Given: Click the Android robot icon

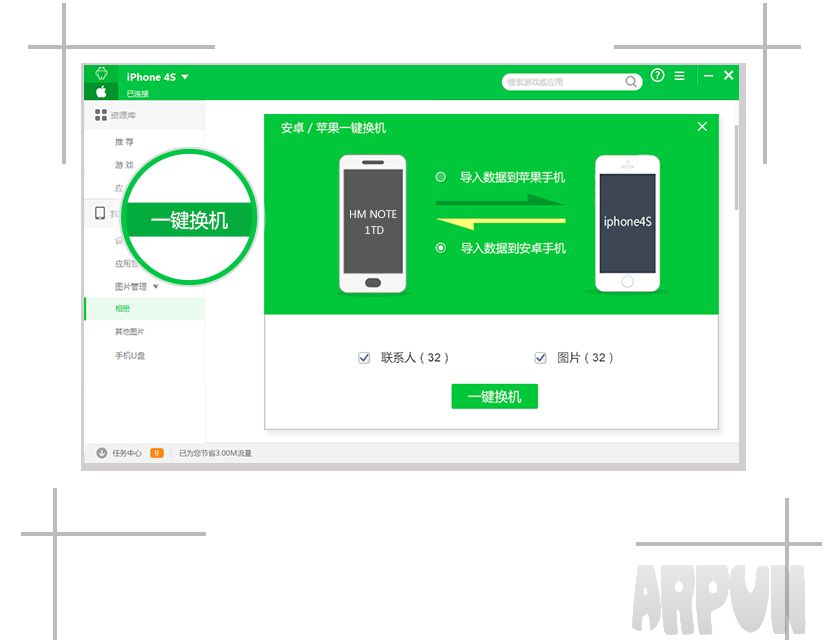Looking at the screenshot, I should (x=101, y=74).
